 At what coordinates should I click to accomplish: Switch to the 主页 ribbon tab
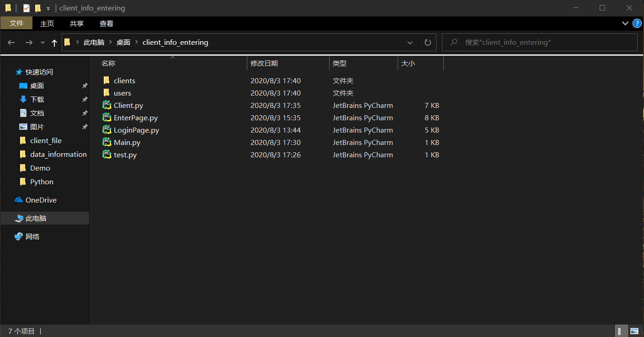(47, 23)
